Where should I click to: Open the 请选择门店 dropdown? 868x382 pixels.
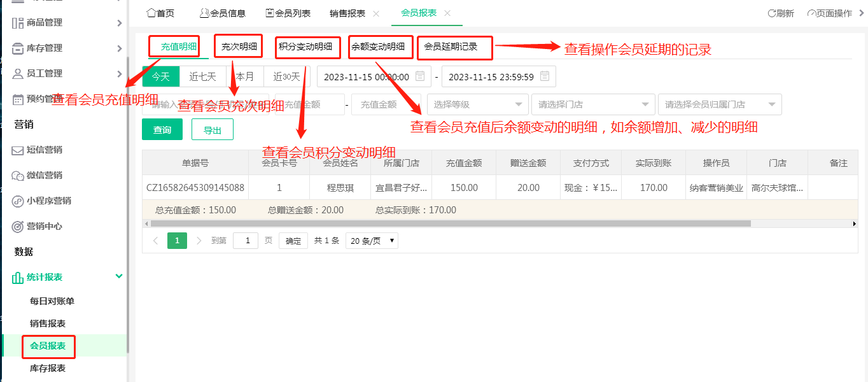pos(593,104)
